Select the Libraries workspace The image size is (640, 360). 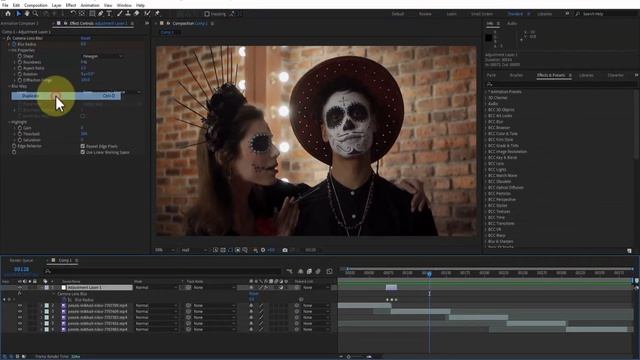tap(544, 14)
